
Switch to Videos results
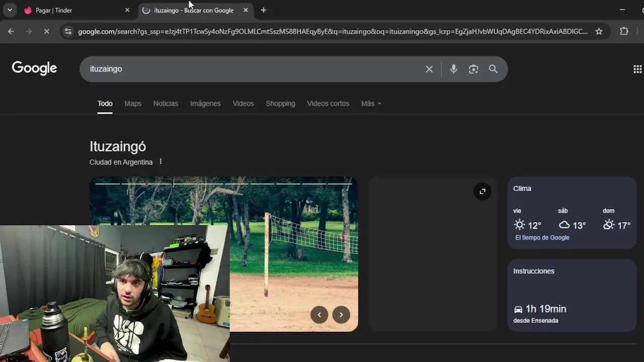pos(243,104)
